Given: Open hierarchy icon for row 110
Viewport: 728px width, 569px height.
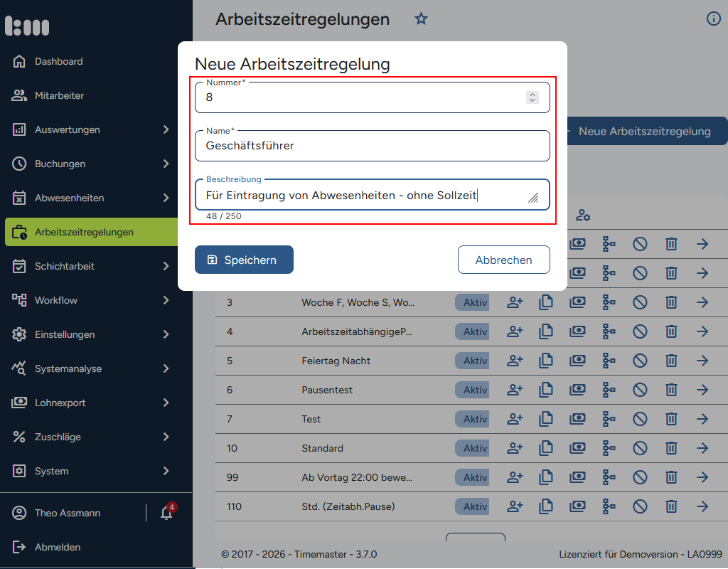Looking at the screenshot, I should coord(609,506).
